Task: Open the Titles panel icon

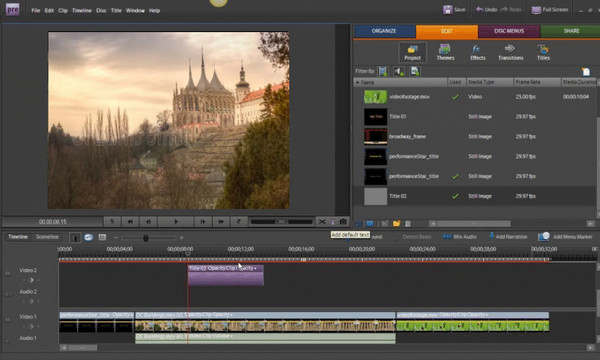Action: [x=543, y=52]
